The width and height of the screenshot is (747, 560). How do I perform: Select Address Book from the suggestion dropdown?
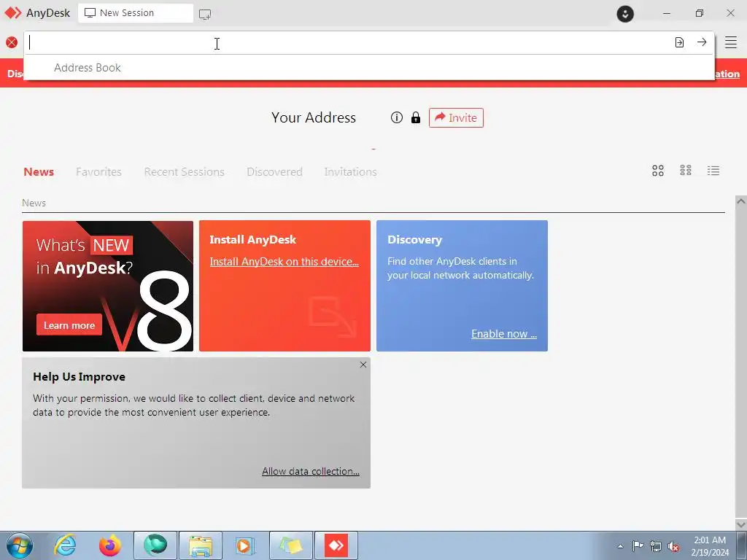tap(88, 68)
